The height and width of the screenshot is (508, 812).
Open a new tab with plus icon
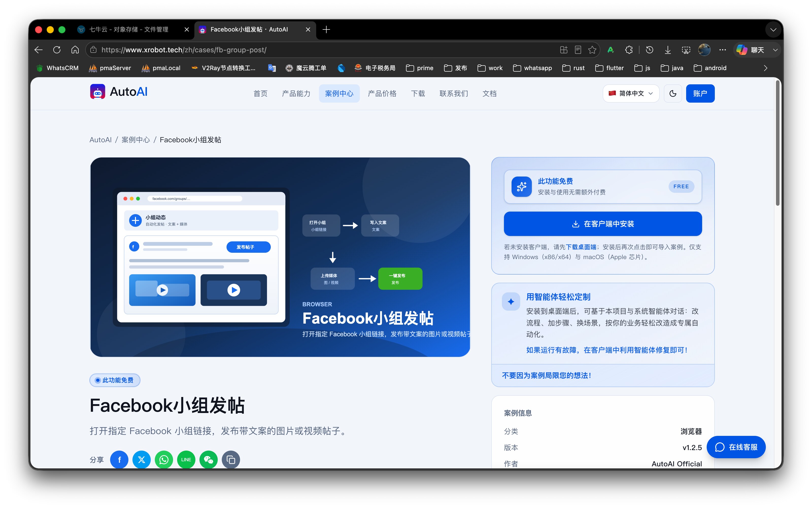pos(326,29)
